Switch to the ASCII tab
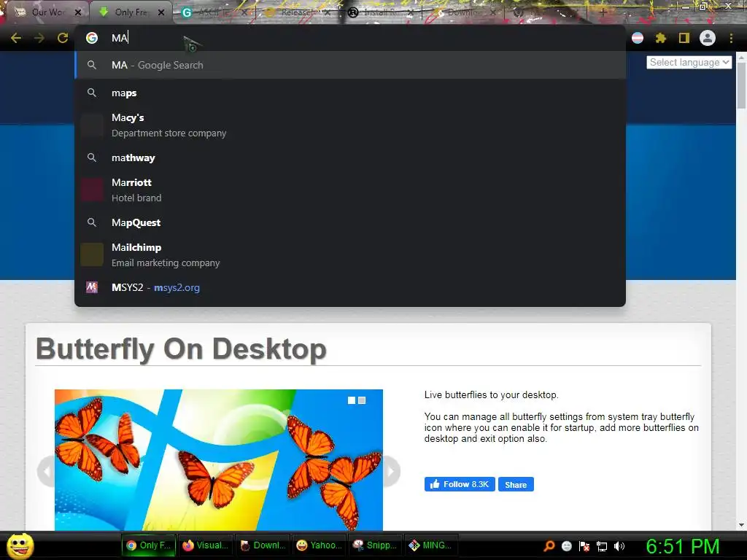Viewport: 747px width, 560px height. point(212,12)
